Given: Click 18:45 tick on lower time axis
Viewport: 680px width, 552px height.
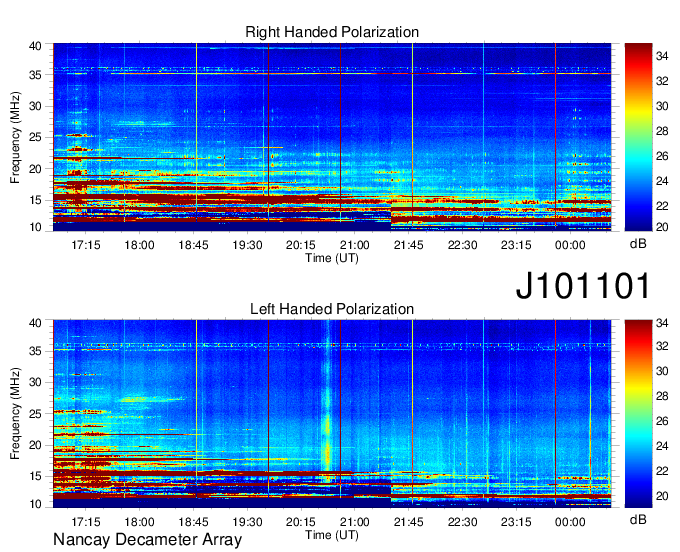Looking at the screenshot, I should (193, 522).
